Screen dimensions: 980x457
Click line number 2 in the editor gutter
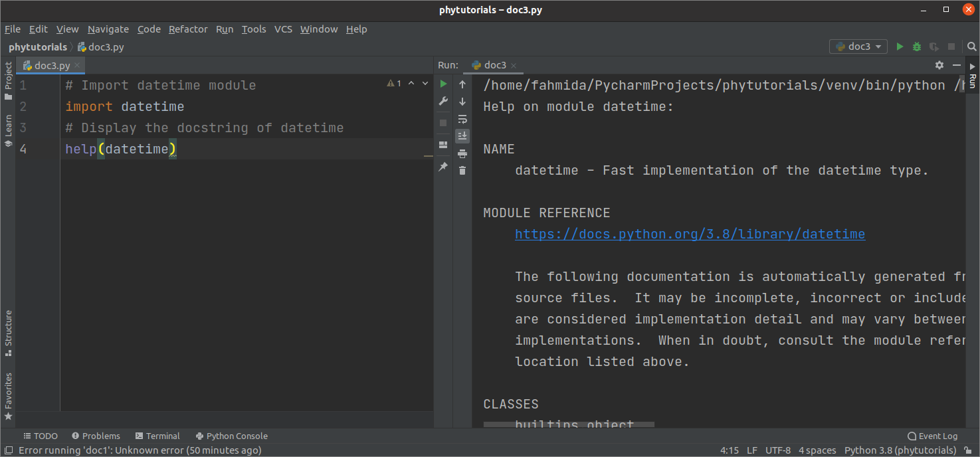(x=23, y=106)
